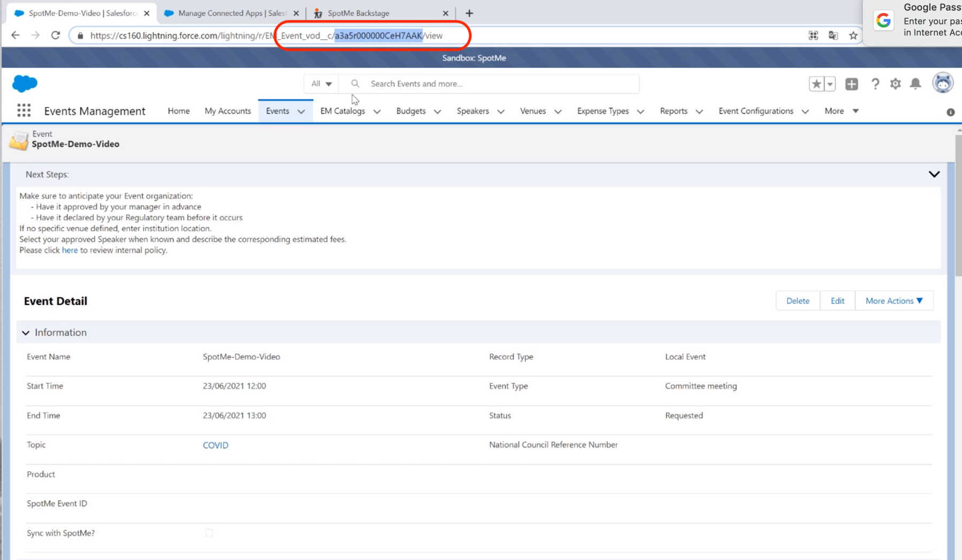Click the Local Event record type value
The width and height of the screenshot is (962, 560).
point(685,357)
